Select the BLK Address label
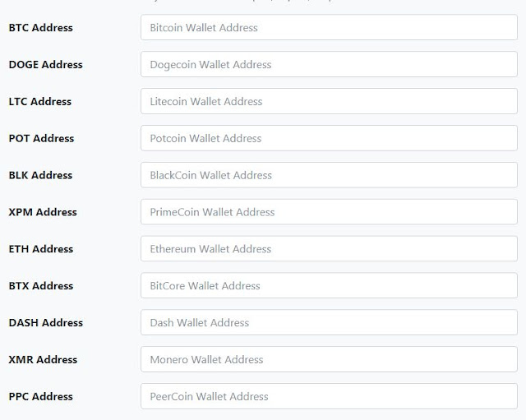The height and width of the screenshot is (420, 526). [40, 175]
